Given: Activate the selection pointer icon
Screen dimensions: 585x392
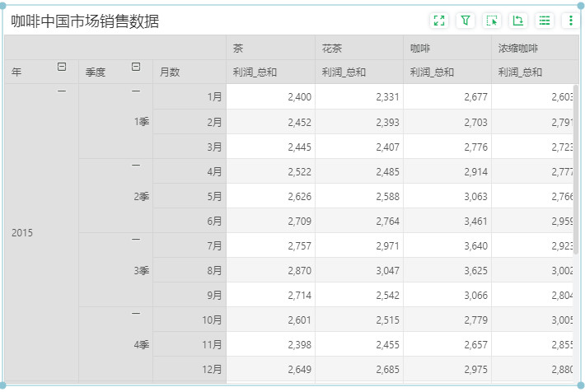Looking at the screenshot, I should click(492, 21).
